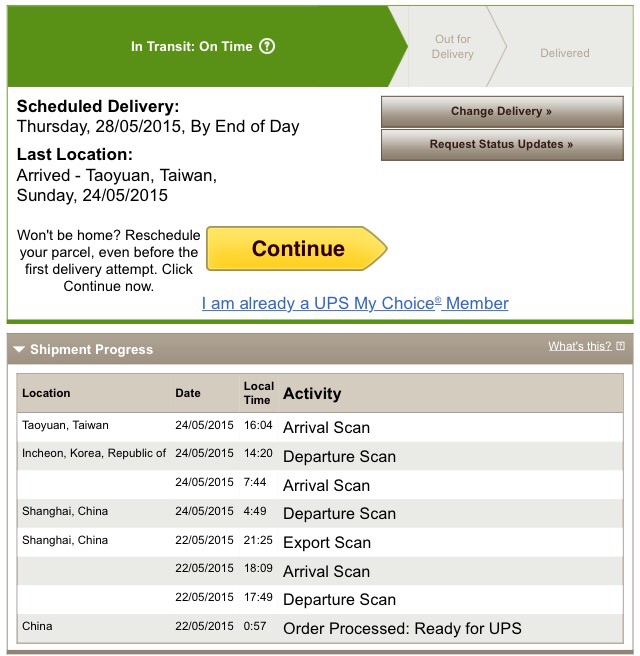
Task: Select the Incheon Departure Scan row
Action: pyautogui.click(x=320, y=456)
